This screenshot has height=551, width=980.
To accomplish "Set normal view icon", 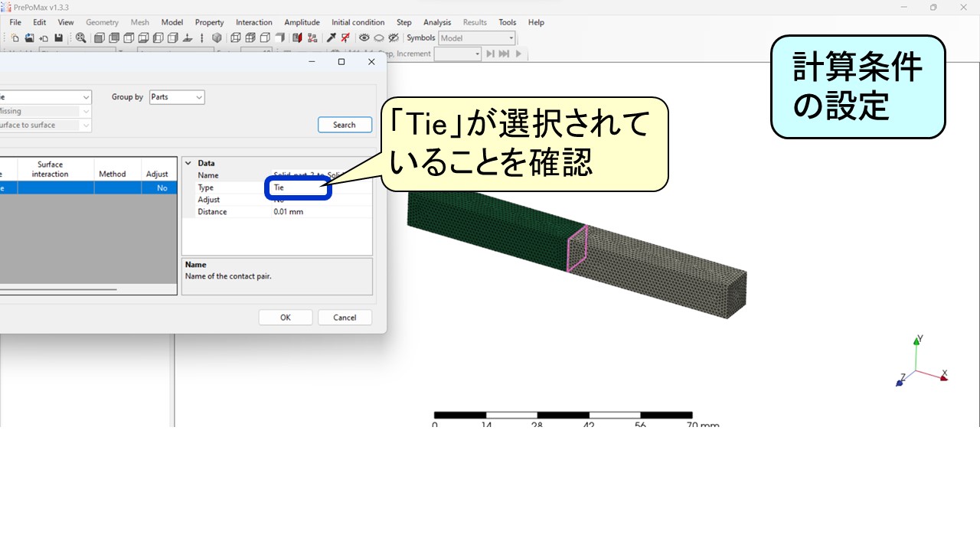I will click(x=188, y=37).
